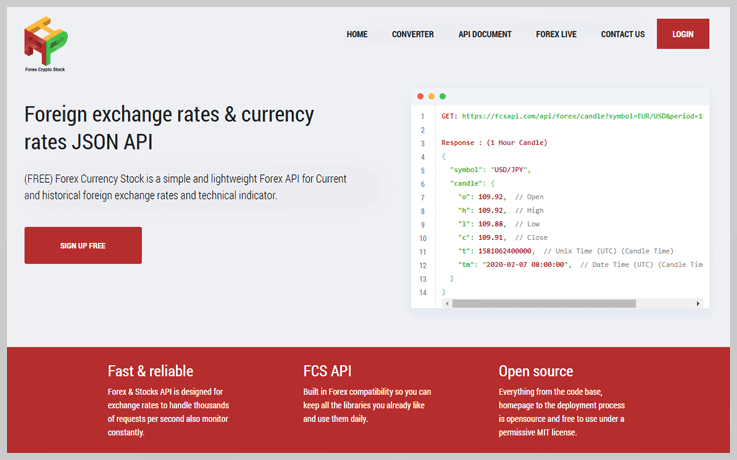Click the "candle": { line
737x460 pixels.
point(472,183)
